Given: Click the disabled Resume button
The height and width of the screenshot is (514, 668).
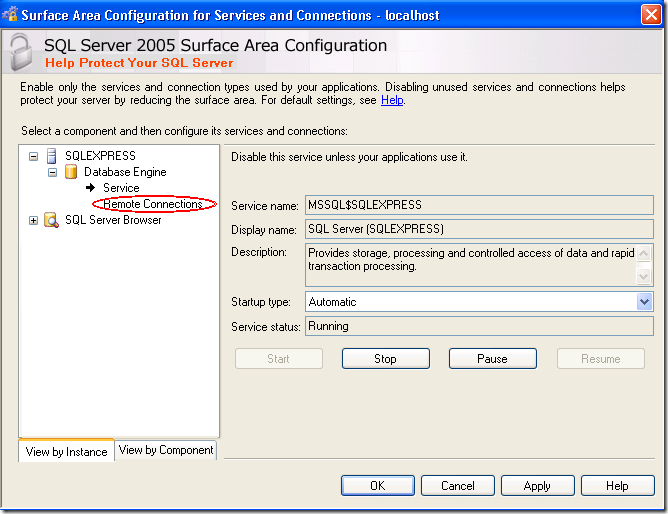Looking at the screenshot, I should (601, 359).
